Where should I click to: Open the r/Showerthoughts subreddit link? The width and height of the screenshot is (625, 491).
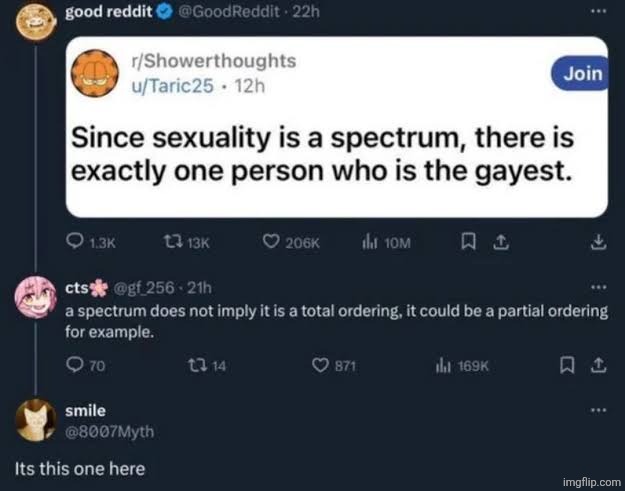click(207, 60)
